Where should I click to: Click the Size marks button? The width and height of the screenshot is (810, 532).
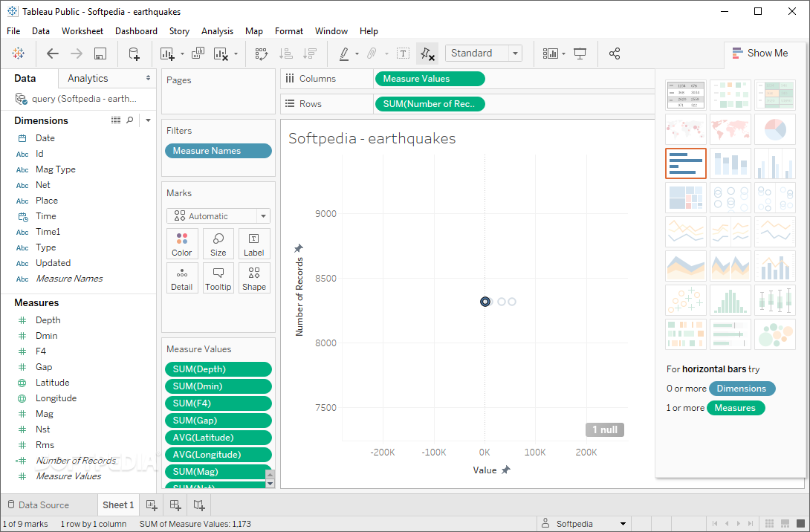click(218, 244)
